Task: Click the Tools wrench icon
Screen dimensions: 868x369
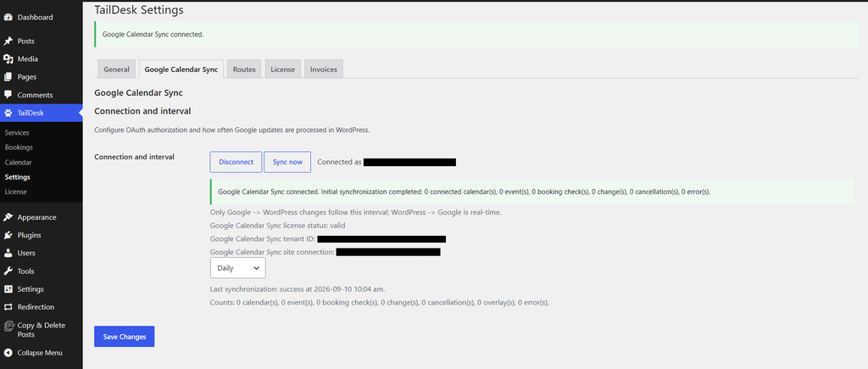Action: (8, 271)
